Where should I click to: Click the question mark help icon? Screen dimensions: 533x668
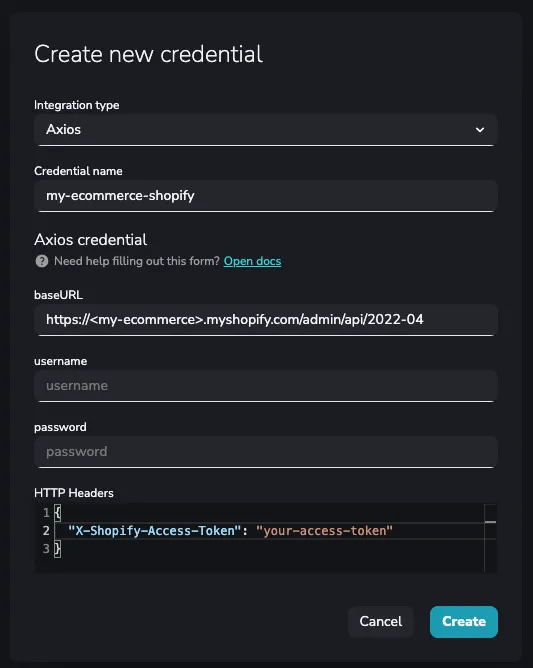tap(42, 261)
